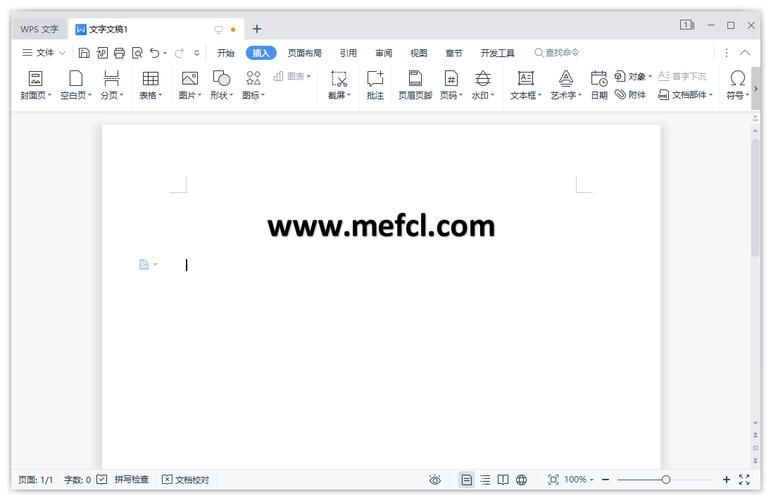
Task: Switch to the 页面布局 tab
Action: [304, 53]
